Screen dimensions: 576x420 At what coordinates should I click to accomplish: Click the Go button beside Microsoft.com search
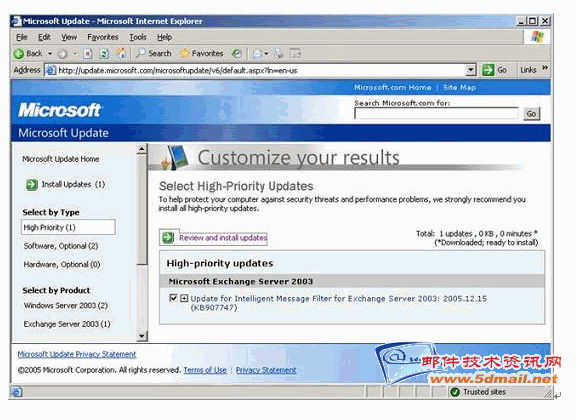coord(531,114)
